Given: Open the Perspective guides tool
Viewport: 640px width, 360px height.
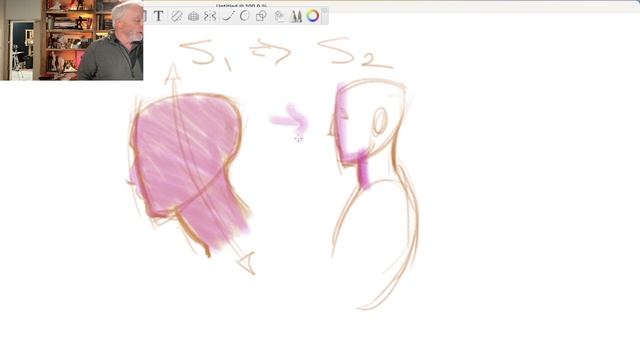Looking at the screenshot, I should [x=193, y=16].
